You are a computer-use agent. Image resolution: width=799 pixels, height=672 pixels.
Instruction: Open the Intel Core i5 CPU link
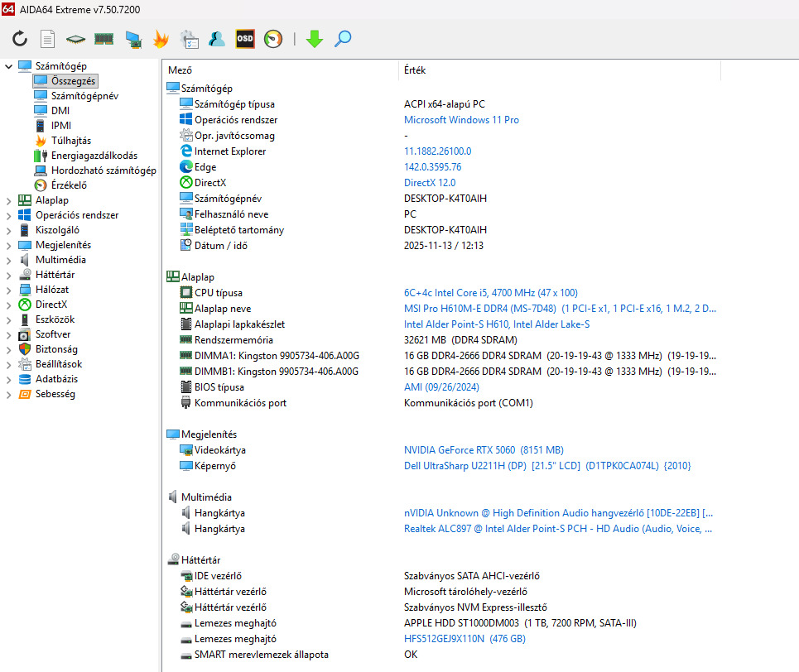(x=491, y=293)
